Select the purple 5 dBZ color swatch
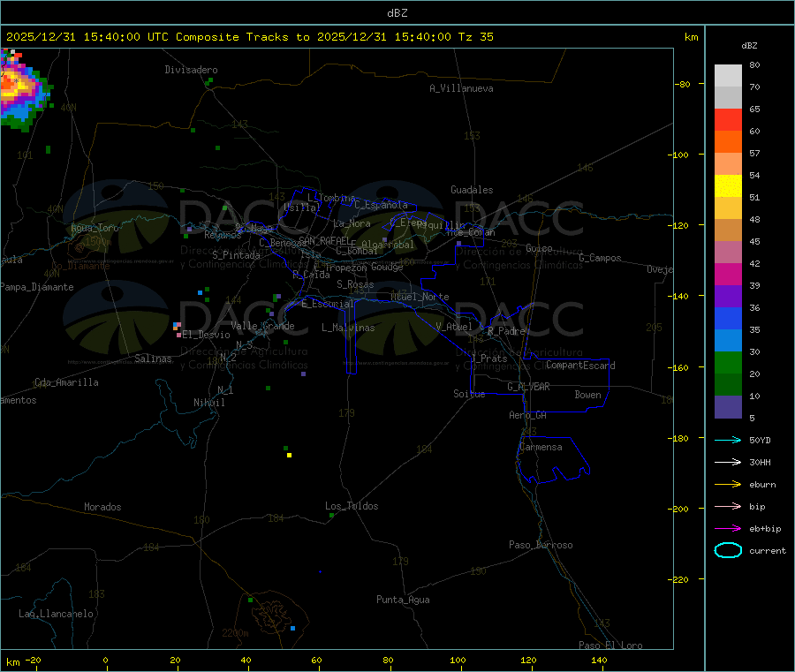The width and height of the screenshot is (795, 672). pos(728,407)
